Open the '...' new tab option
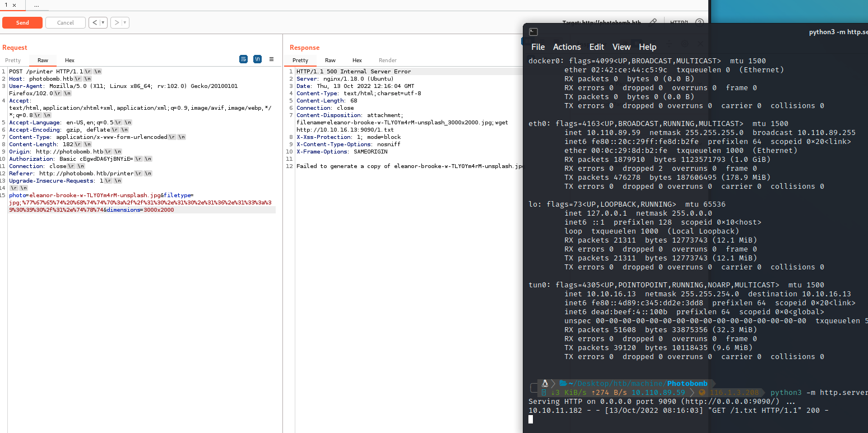 coord(36,5)
